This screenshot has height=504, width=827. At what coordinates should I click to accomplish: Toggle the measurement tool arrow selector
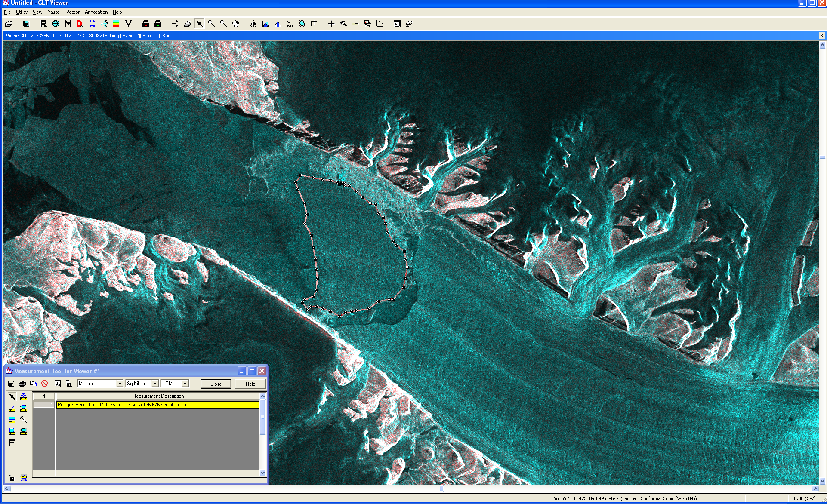(12, 396)
